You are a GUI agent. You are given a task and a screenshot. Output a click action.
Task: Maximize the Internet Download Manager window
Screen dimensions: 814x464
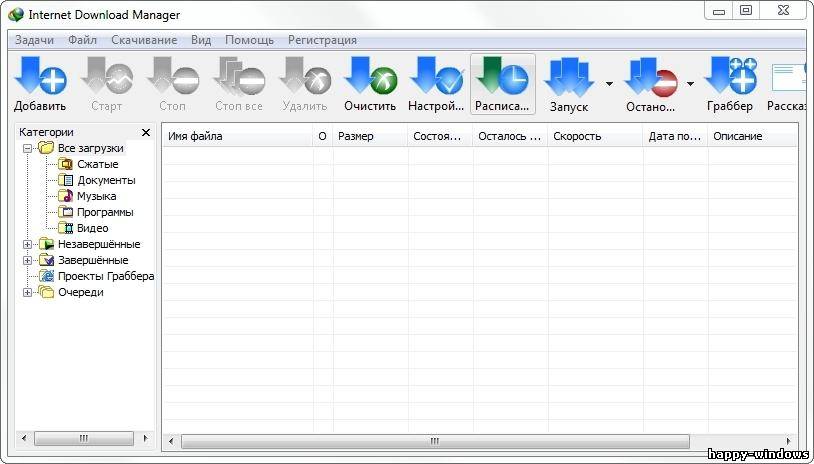746,10
